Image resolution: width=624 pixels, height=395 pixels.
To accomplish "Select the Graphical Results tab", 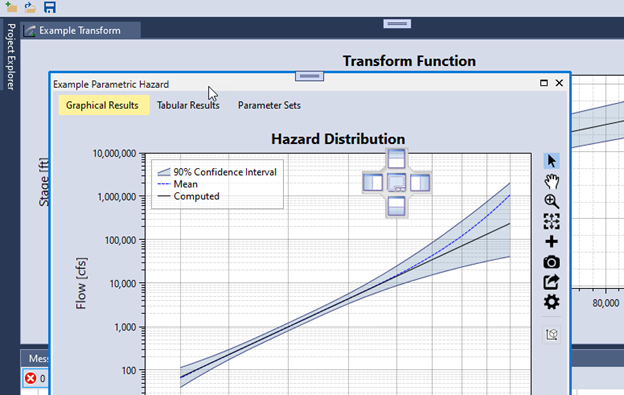I will (x=102, y=105).
